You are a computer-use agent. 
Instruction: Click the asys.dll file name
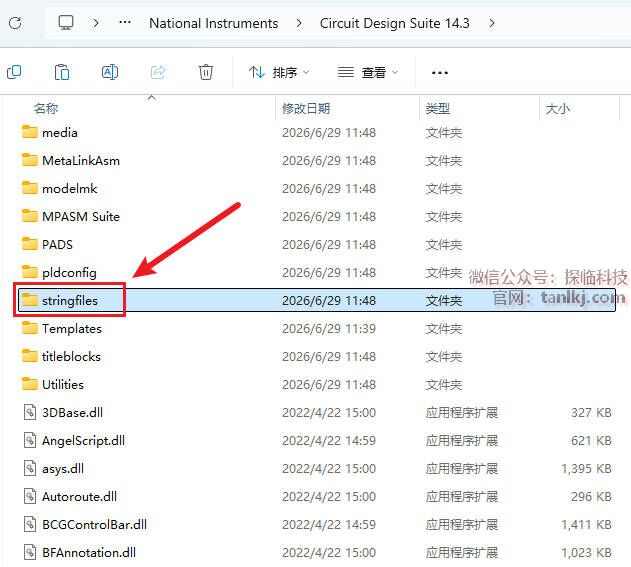pyautogui.click(x=63, y=469)
